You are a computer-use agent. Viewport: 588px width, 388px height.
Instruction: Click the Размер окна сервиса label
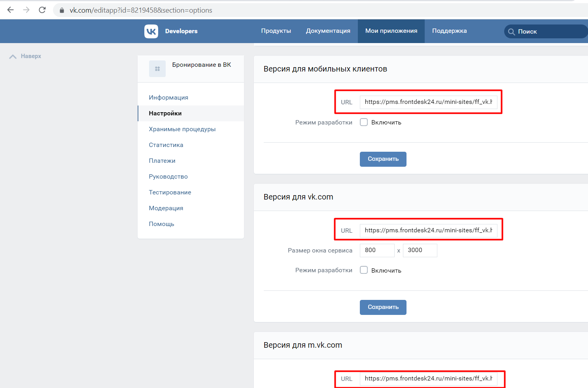(x=320, y=251)
